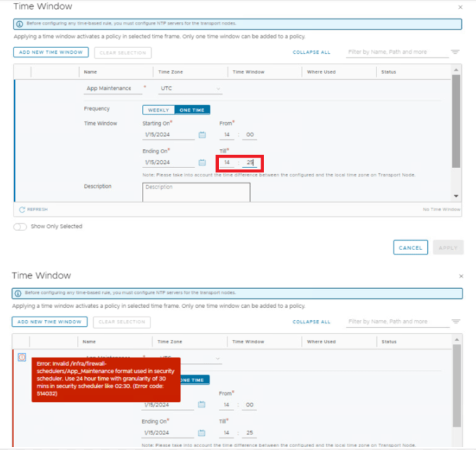
Task: Toggle the Show Only Selected switch
Action: coord(20,227)
